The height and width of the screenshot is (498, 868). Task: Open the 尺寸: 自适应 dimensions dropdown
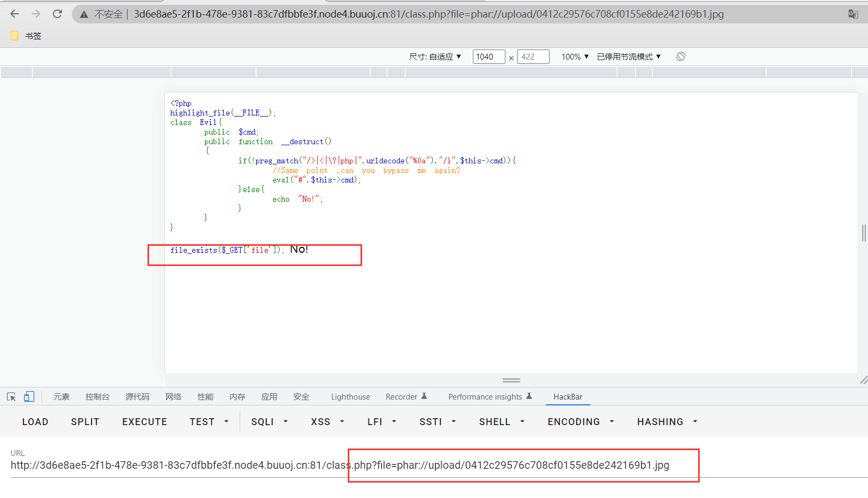pos(435,56)
